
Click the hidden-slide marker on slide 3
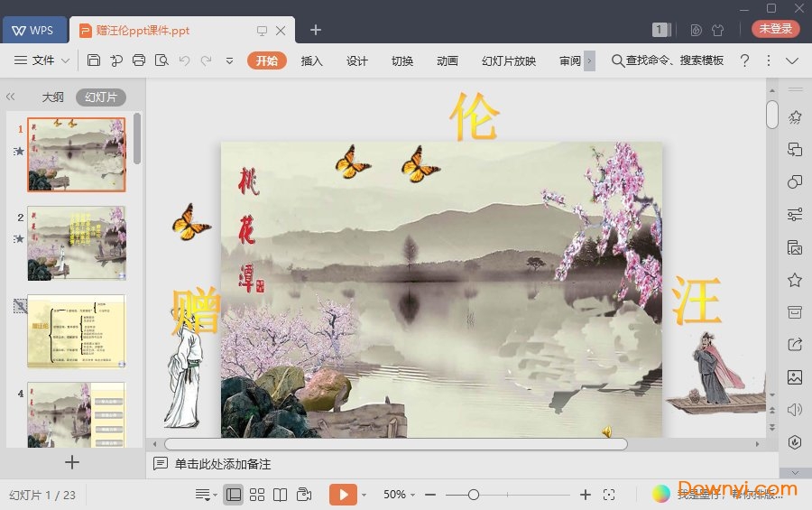tap(20, 306)
